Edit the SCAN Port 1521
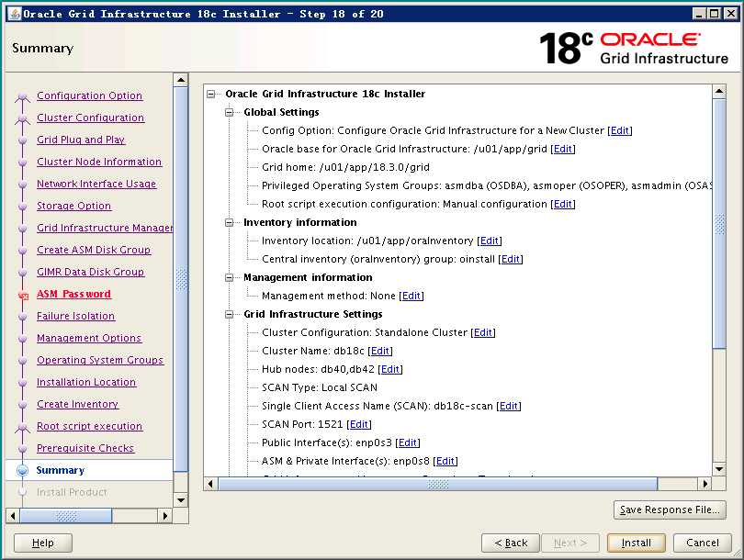 359,424
